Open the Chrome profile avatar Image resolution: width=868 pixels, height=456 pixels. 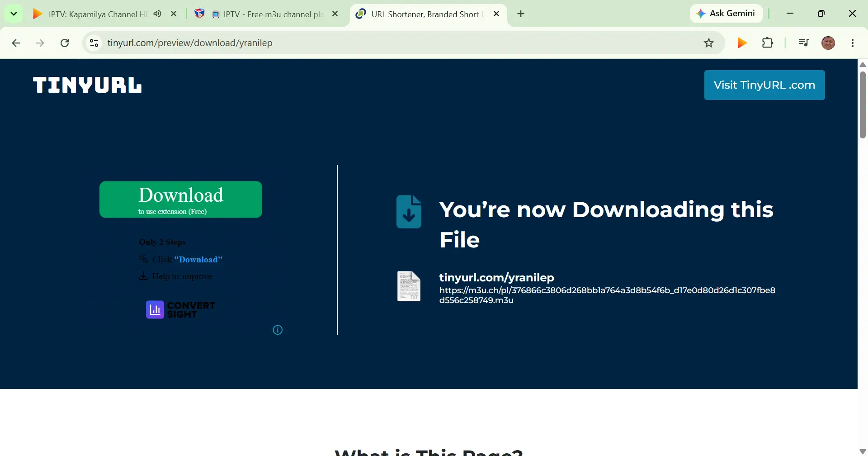click(x=828, y=43)
